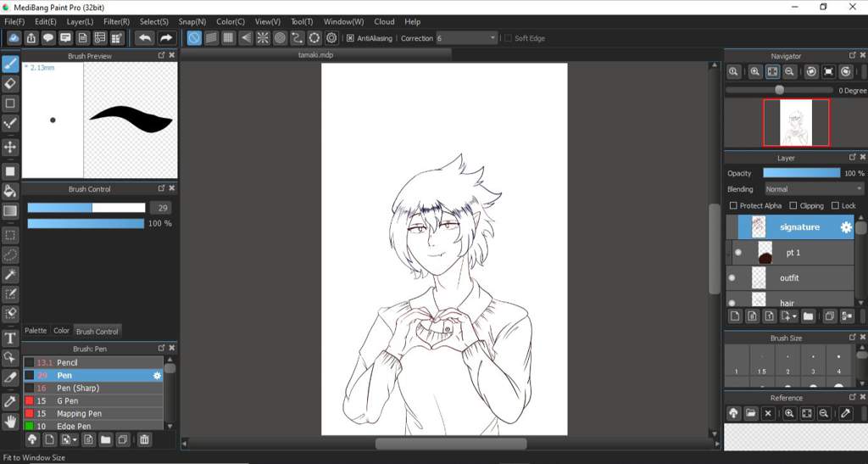This screenshot has width=868, height=464.
Task: Open Pen brush settings gear
Action: (157, 376)
